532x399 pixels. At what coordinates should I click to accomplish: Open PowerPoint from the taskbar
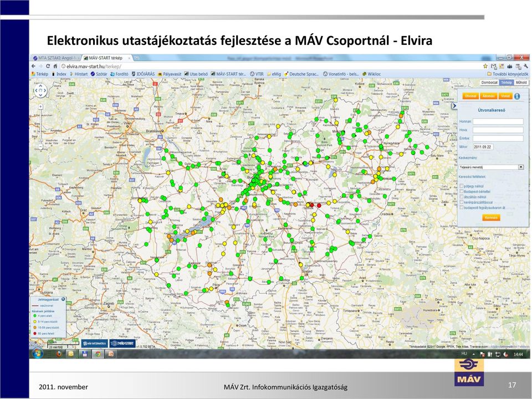click(111, 354)
